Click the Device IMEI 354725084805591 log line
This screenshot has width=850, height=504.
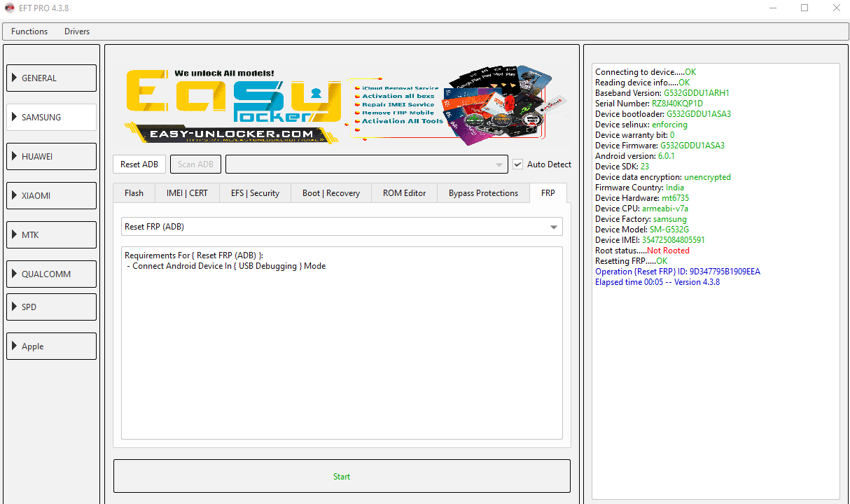[650, 240]
